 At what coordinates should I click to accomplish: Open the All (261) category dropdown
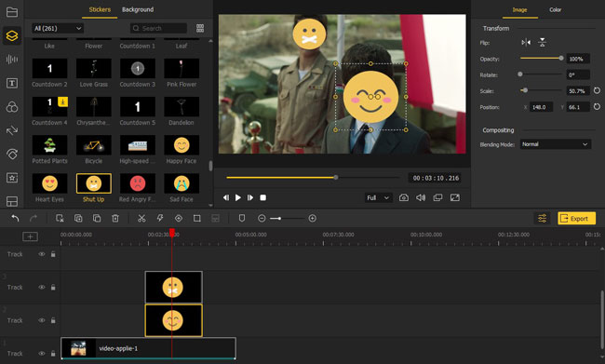click(x=58, y=28)
